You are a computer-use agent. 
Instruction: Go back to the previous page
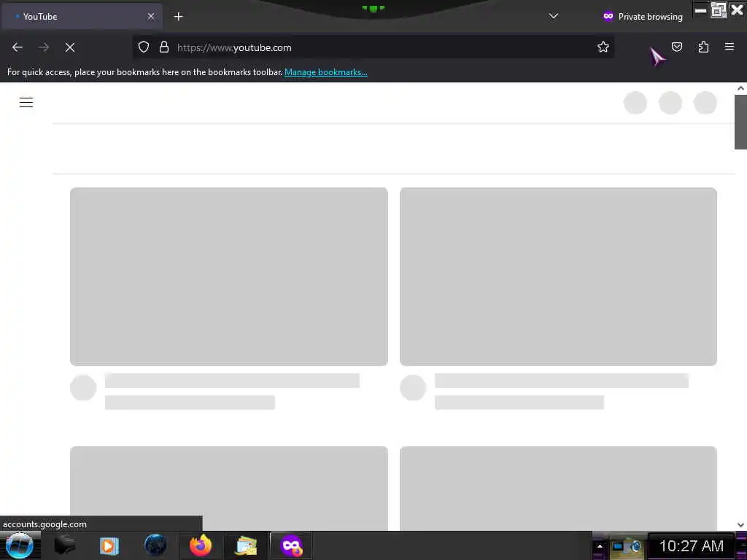(x=18, y=47)
